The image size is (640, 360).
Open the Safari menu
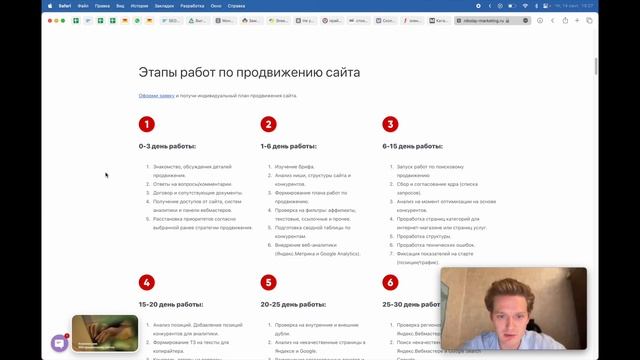pyautogui.click(x=64, y=6)
